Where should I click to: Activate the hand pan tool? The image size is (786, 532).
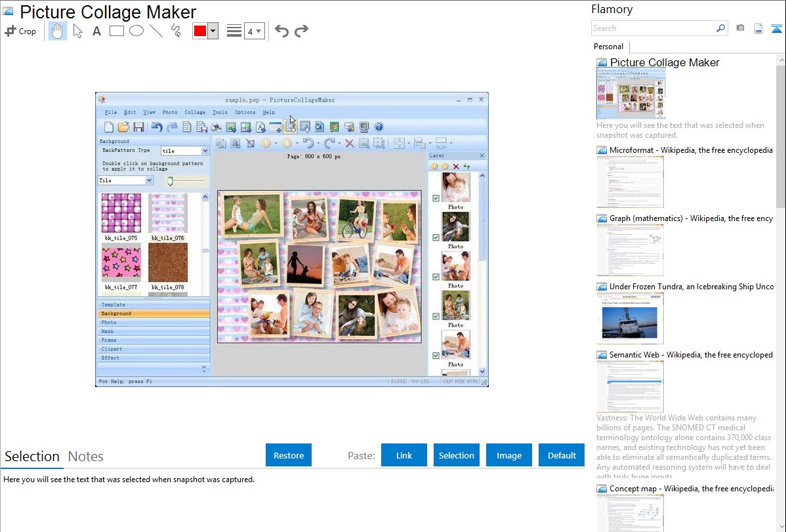[x=58, y=31]
